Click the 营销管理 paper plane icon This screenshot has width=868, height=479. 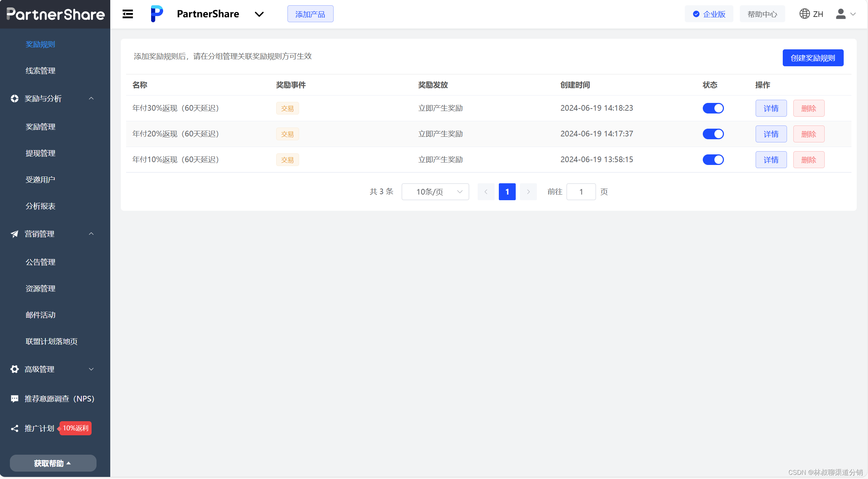coord(14,234)
